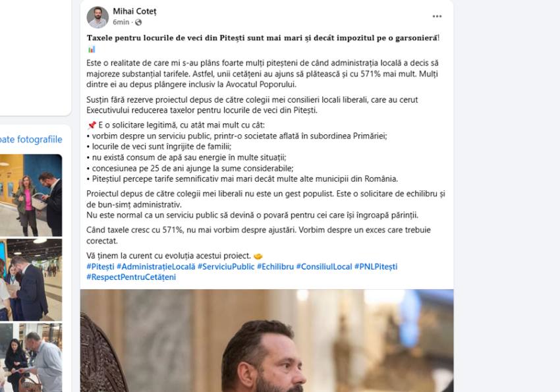This screenshot has width=560, height=392.
Task: Open the #ConsiliulLocal hashtag
Action: [x=324, y=267]
